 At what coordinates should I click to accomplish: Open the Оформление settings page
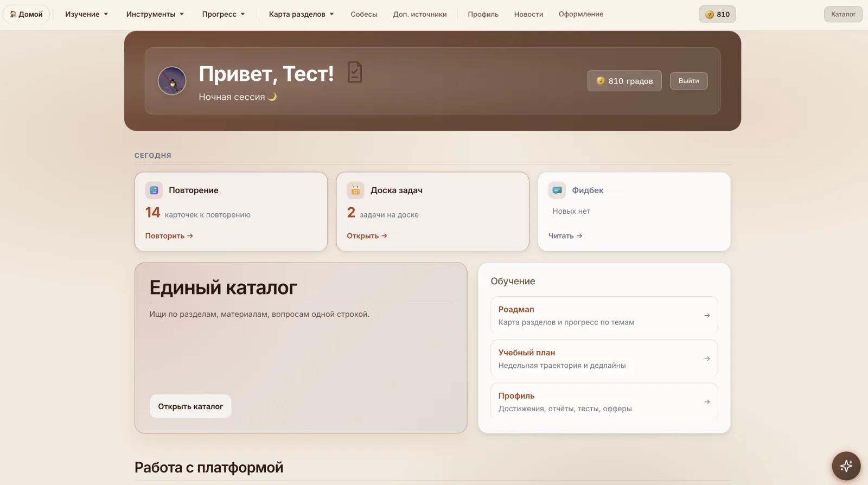pyautogui.click(x=581, y=14)
